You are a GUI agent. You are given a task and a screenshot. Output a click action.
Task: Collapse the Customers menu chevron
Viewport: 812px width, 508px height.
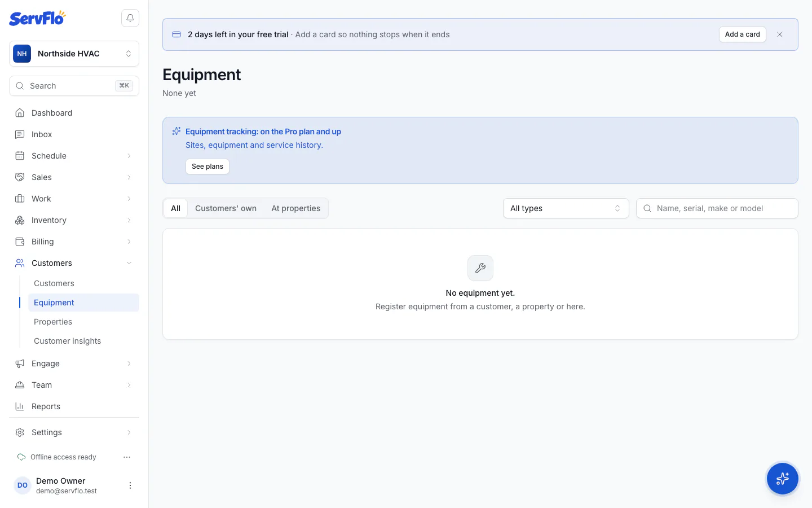point(129,263)
